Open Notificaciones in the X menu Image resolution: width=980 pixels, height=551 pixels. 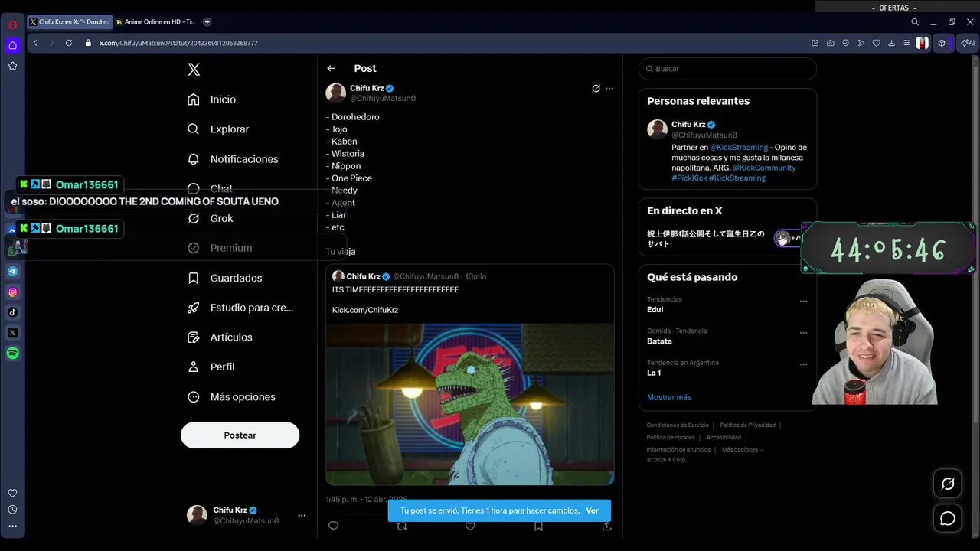point(234,159)
